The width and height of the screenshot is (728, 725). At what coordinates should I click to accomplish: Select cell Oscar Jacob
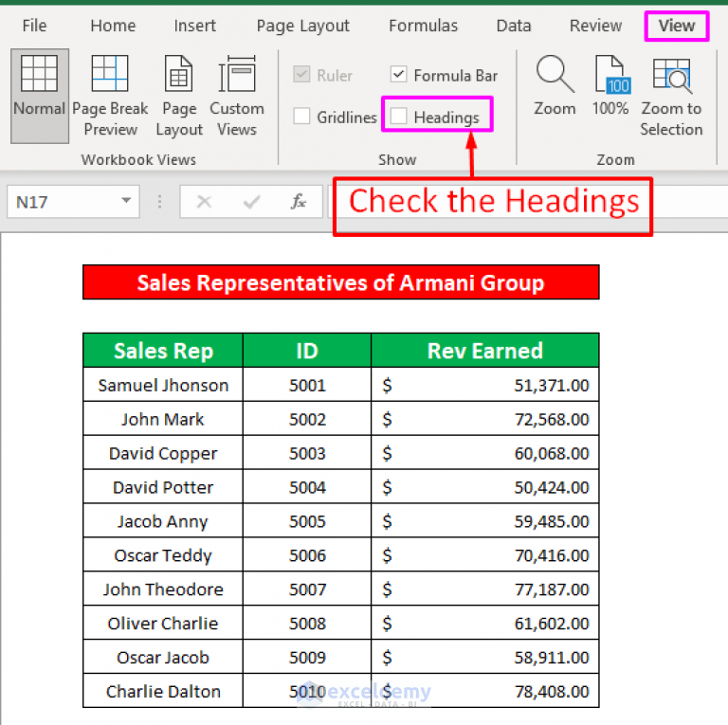tap(163, 657)
